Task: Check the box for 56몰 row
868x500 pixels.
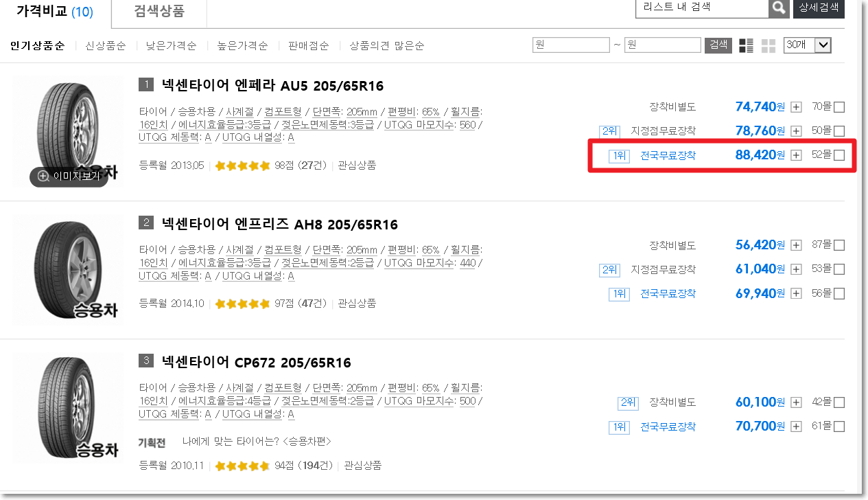Action: click(839, 294)
